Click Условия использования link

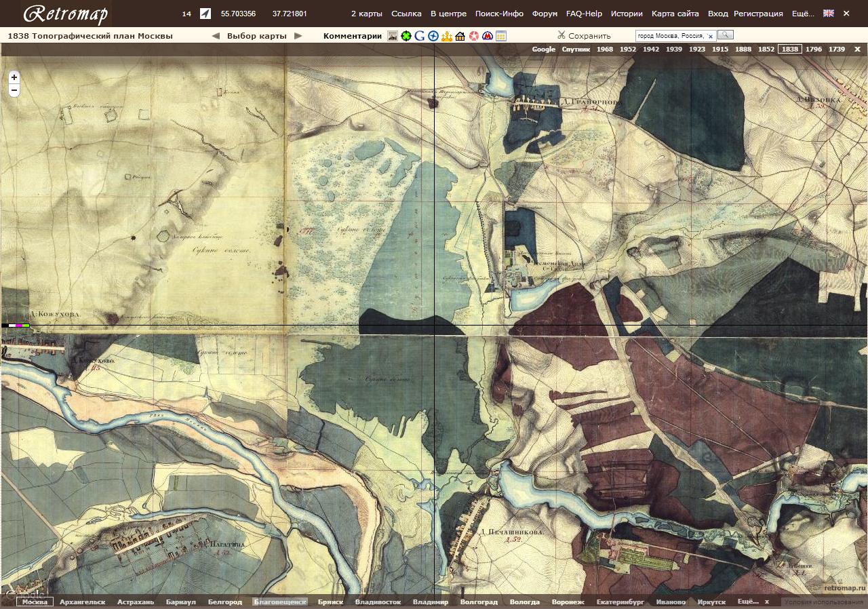click(823, 602)
